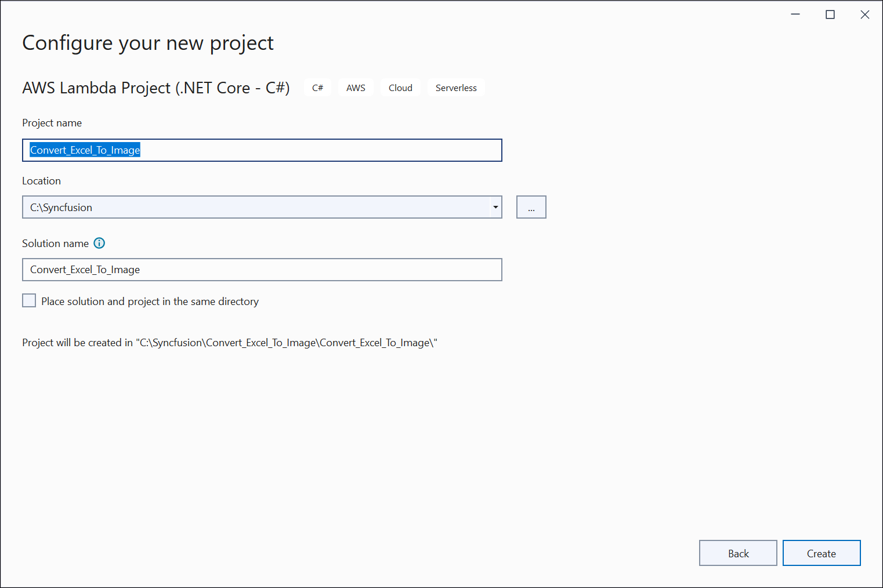The image size is (883, 588).
Task: Enable Place solution and project in same directory
Action: (x=29, y=301)
